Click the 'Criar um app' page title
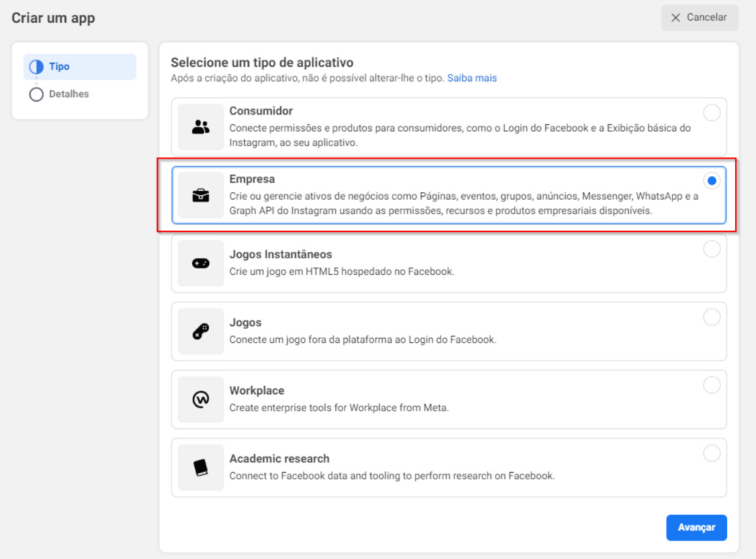This screenshot has height=559, width=756. click(x=53, y=18)
